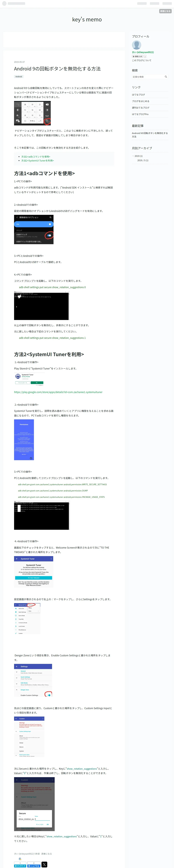Open the USBデバッグ developer options screenshot
Viewport: 174px width, 868px height.
(x=34, y=229)
